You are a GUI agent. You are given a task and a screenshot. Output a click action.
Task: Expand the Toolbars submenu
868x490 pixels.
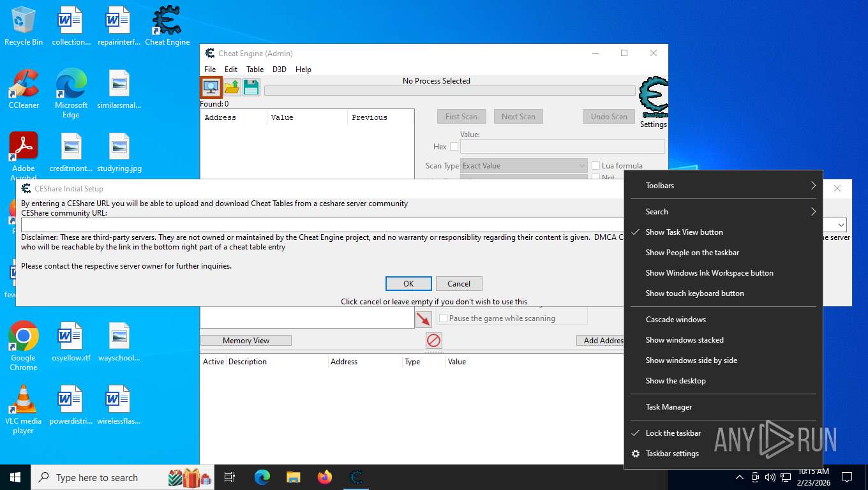point(723,186)
